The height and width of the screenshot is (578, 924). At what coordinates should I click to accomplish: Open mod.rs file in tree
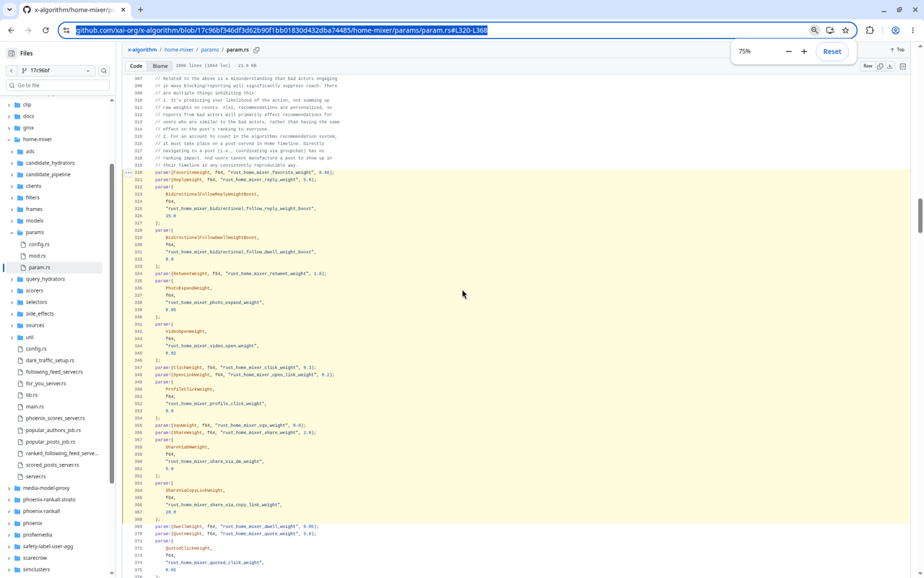click(37, 256)
